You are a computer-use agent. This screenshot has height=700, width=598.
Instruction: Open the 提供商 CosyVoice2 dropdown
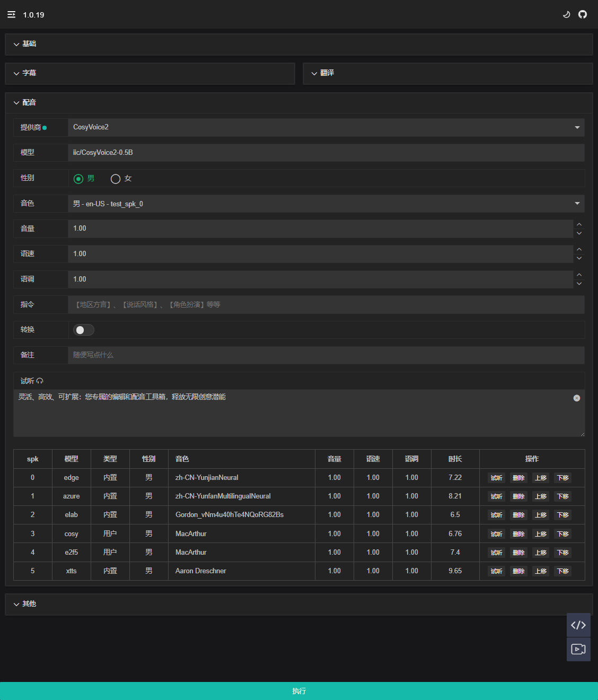(326, 127)
